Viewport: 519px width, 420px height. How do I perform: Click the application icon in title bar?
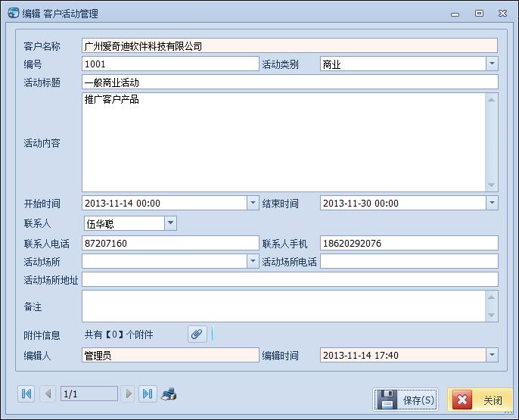[14, 13]
